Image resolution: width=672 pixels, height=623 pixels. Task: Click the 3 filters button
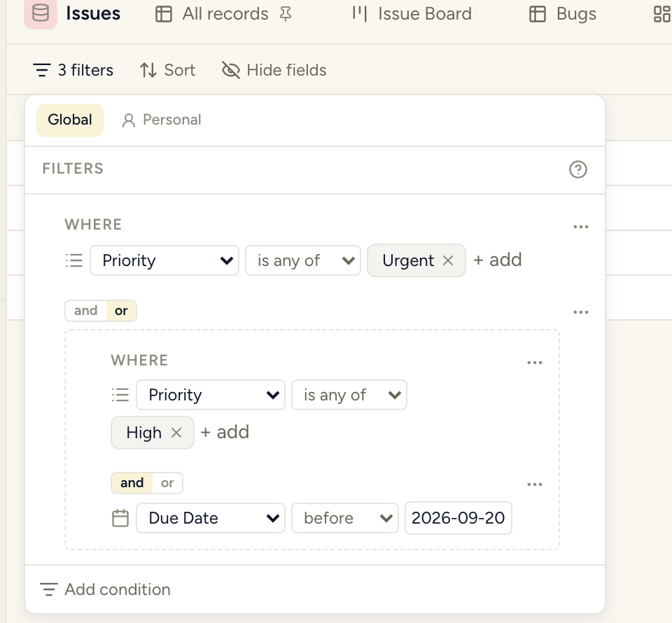coord(73,70)
